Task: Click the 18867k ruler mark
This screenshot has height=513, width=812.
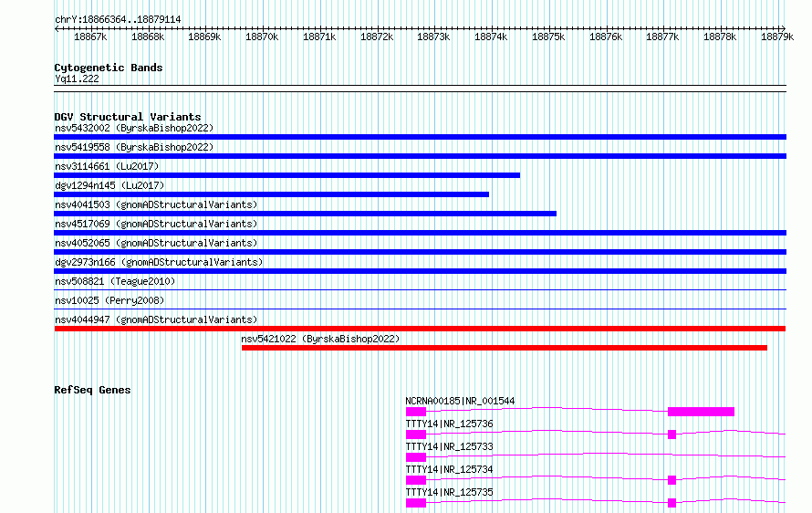Action: [x=90, y=37]
